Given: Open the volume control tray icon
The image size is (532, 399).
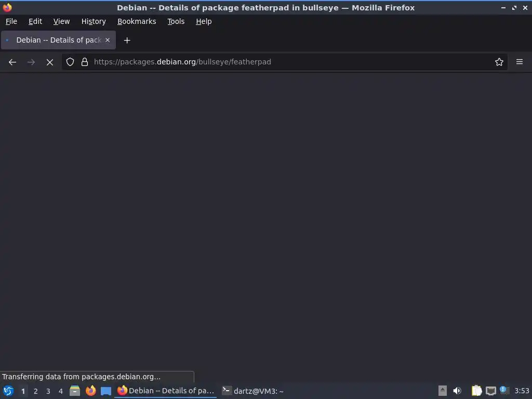Looking at the screenshot, I should point(457,391).
